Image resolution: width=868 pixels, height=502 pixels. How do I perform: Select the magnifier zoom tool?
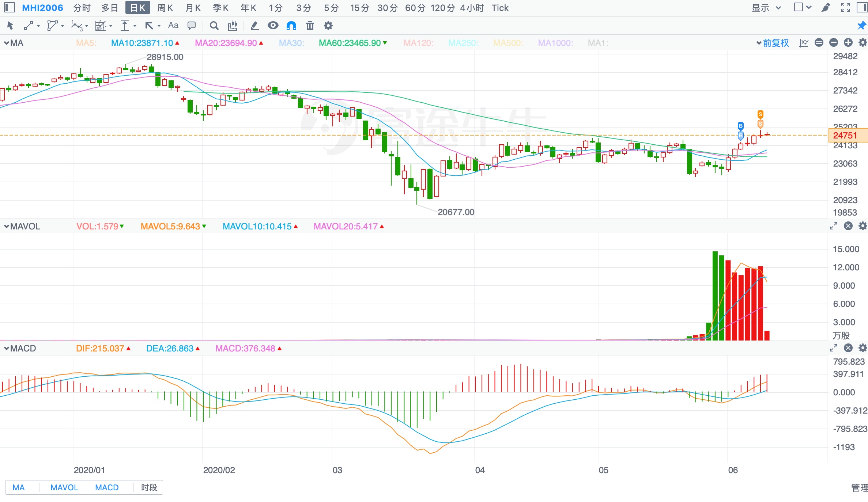point(214,26)
